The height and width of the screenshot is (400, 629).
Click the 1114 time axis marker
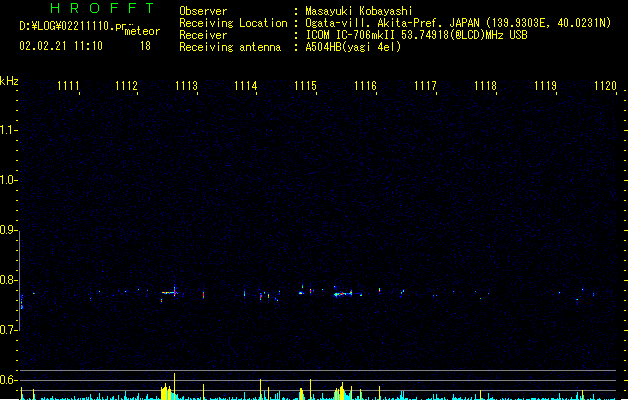[x=246, y=86]
